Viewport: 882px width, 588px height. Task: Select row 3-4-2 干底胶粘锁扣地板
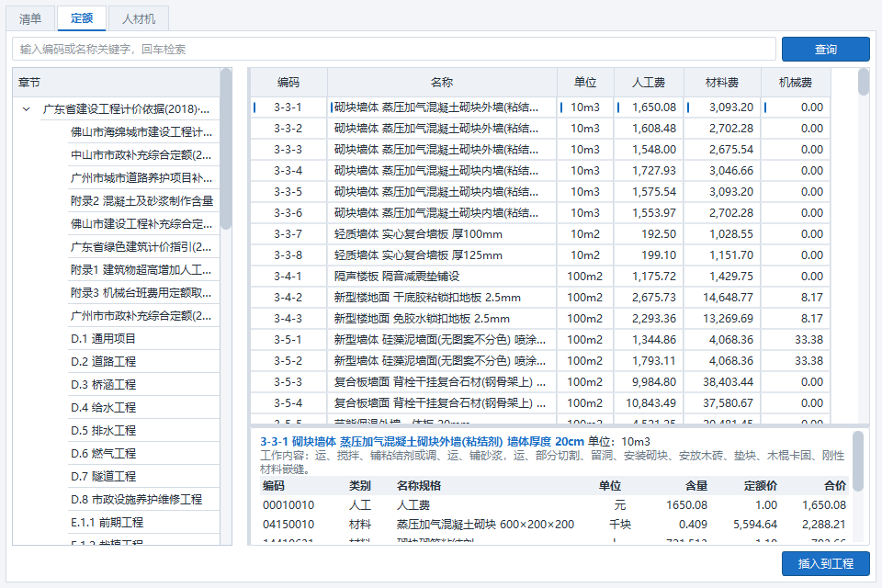coord(540,297)
